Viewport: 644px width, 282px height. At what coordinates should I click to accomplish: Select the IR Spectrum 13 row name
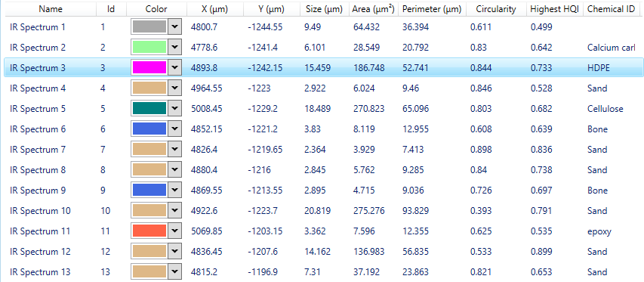(x=40, y=272)
